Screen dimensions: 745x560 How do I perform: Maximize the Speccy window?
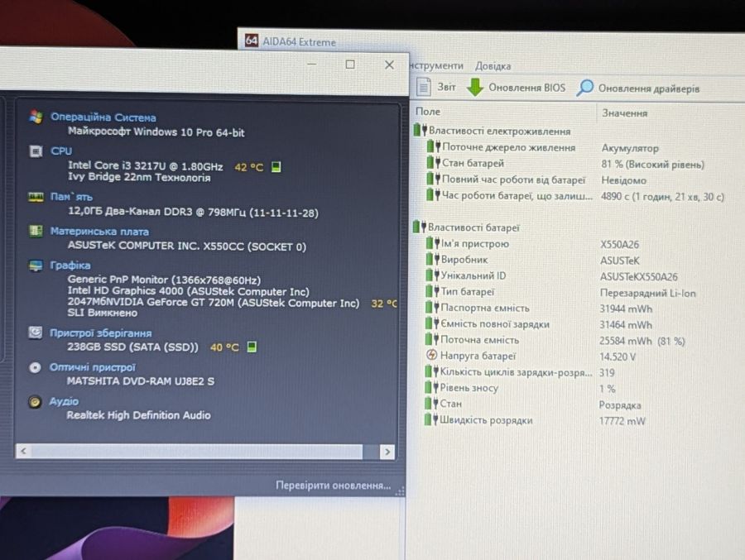(x=350, y=65)
